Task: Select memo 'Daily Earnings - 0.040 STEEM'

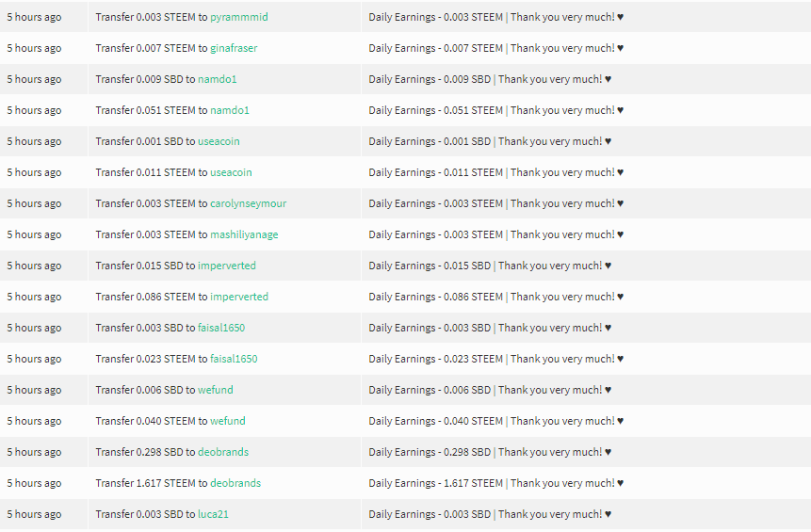Action: pyautogui.click(x=435, y=421)
